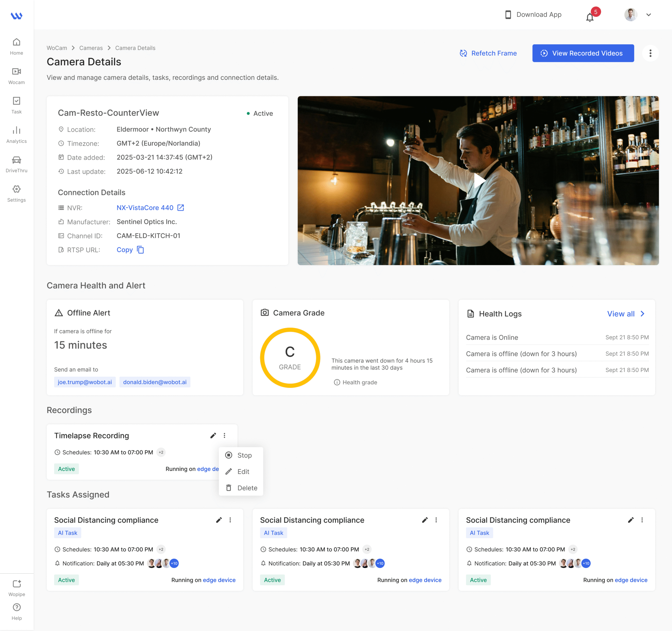Click Download App
Viewport: 672px width, 631px height.
(533, 14)
